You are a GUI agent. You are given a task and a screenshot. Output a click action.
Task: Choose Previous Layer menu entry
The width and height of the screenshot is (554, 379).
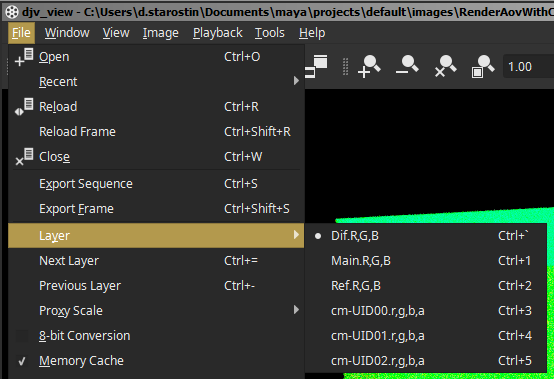(156, 286)
